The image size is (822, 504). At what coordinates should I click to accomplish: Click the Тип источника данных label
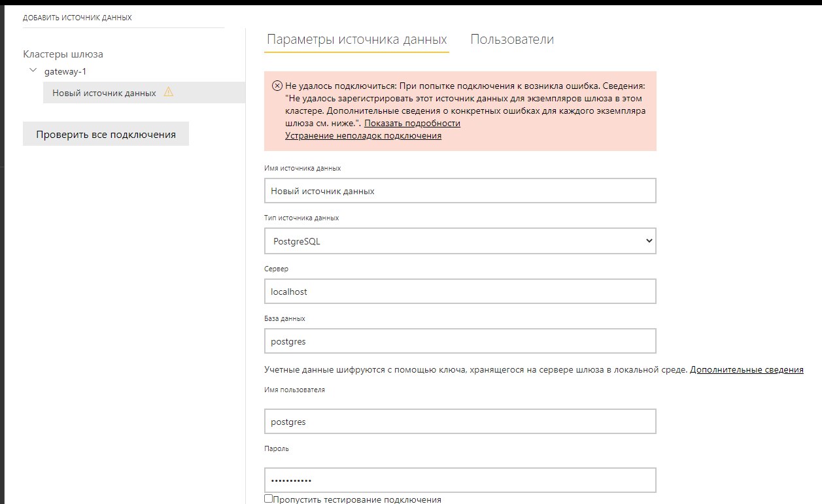301,218
